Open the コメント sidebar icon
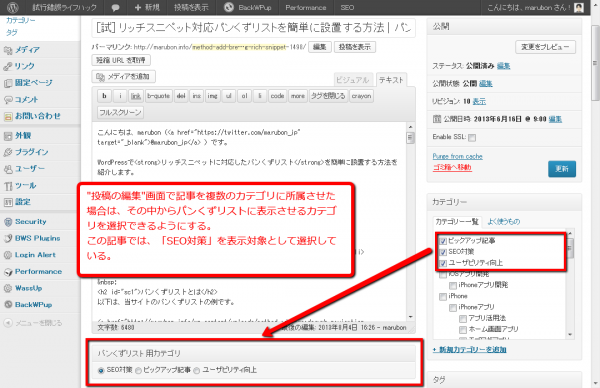Screen dimensions: 600x388 (8, 100)
